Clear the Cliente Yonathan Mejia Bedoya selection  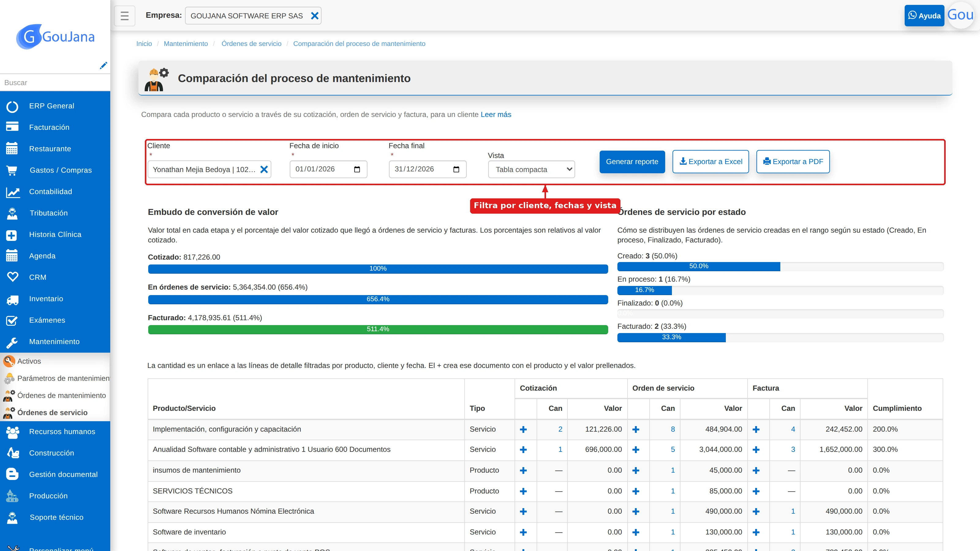point(264,170)
